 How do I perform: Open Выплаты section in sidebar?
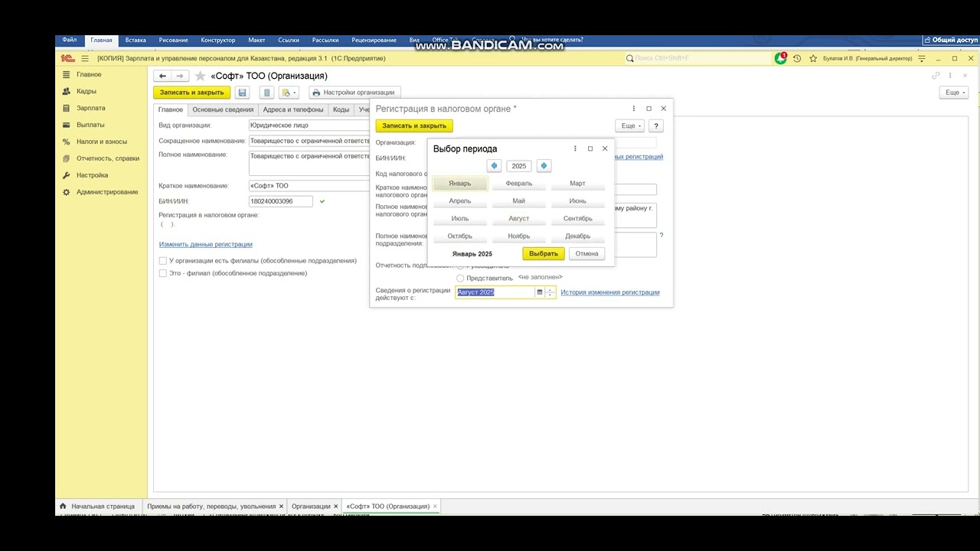90,125
